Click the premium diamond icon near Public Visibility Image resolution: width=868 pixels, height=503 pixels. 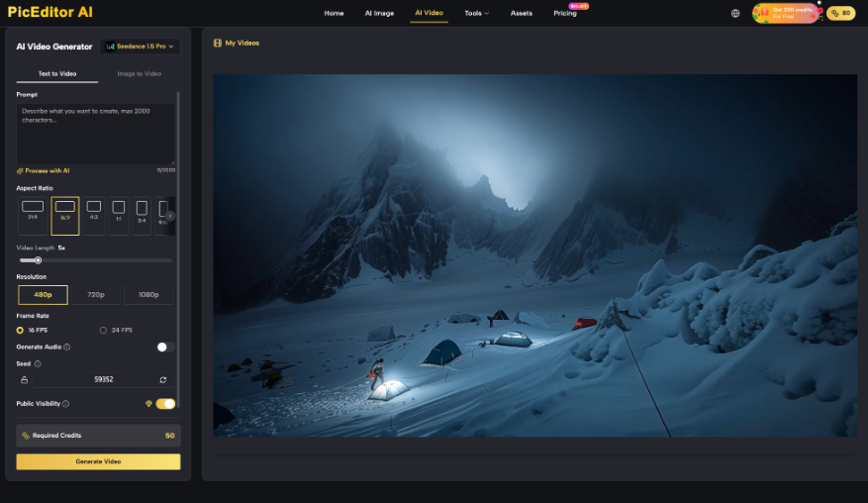(x=148, y=404)
